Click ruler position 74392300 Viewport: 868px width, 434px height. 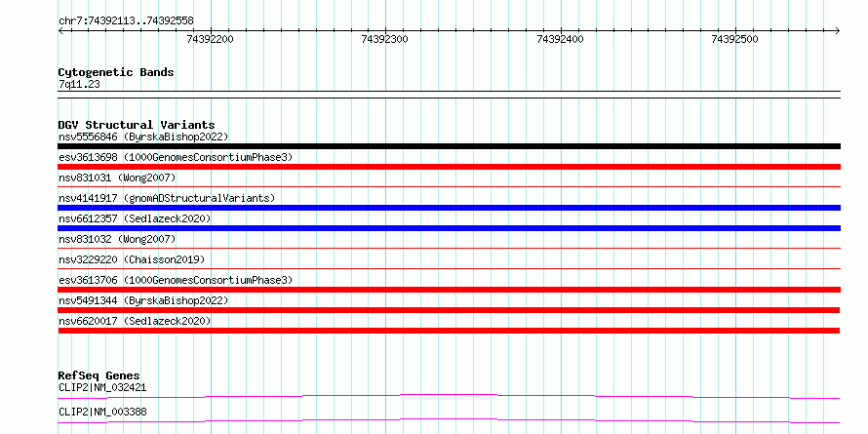[x=384, y=39]
